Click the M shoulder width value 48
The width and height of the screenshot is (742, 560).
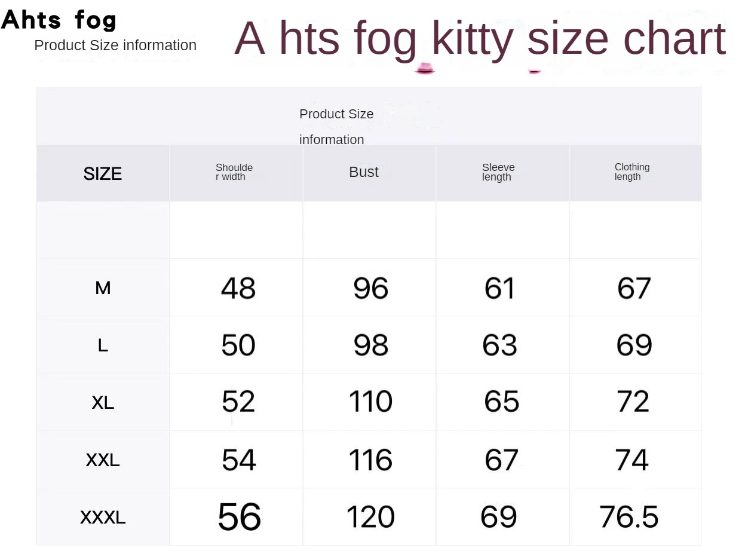[x=238, y=288]
